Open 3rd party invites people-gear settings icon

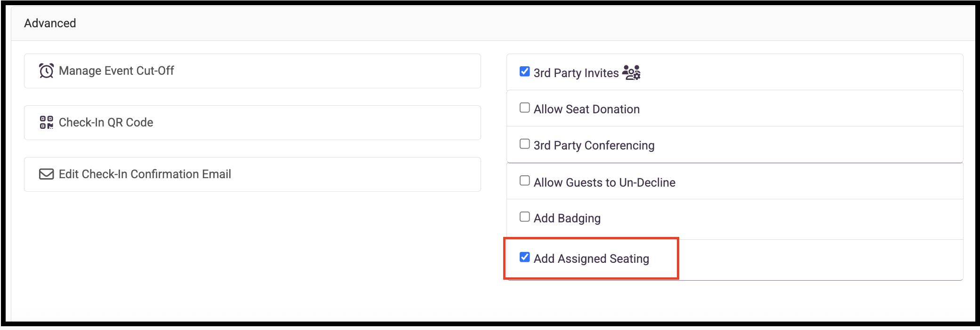[631, 72]
